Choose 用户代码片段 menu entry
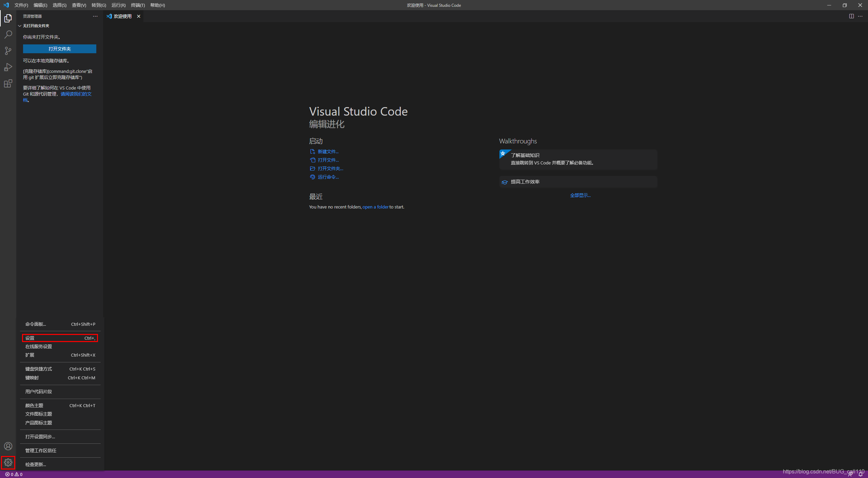 [60, 392]
